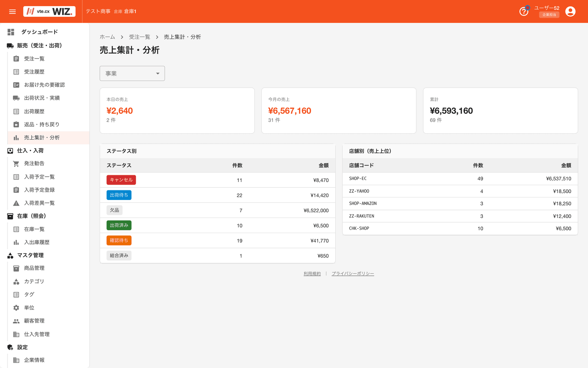588x368 pixels.
Task: Open the hamburger menu icon
Action: 12,11
